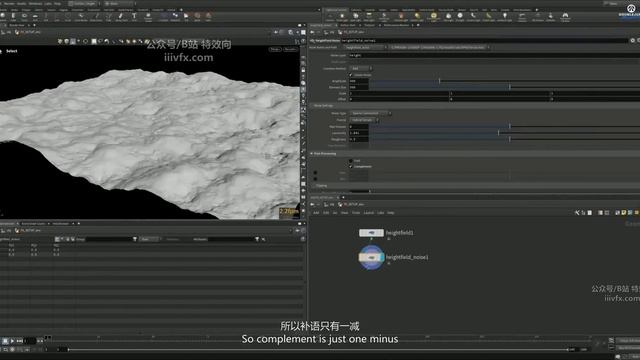
Task: Click the heightfield_noise1 node in network
Action: coord(371,257)
